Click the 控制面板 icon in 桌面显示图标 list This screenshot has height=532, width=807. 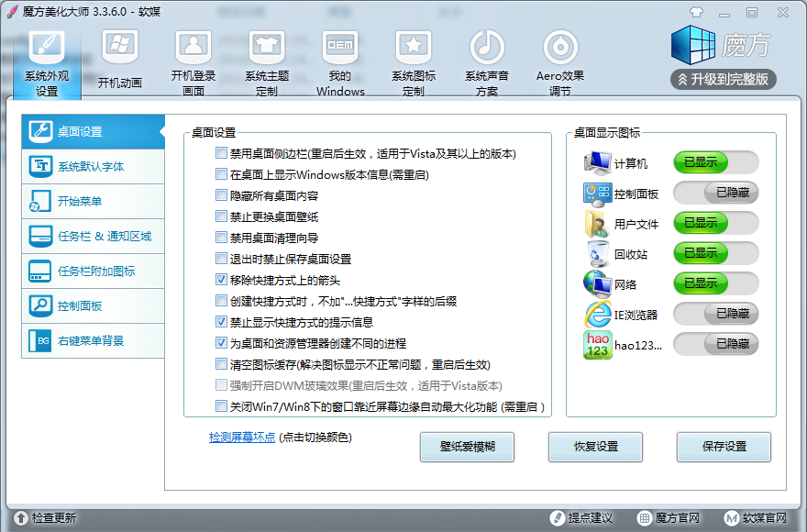point(597,194)
